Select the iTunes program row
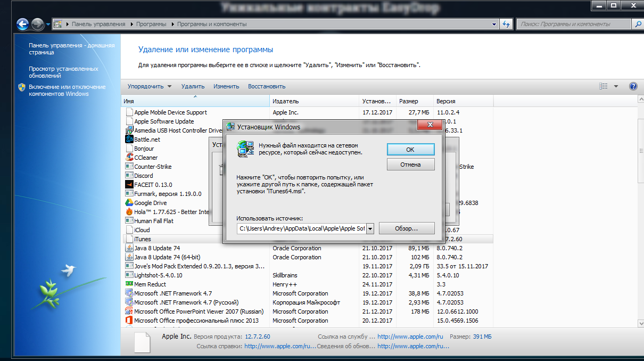 308,239
